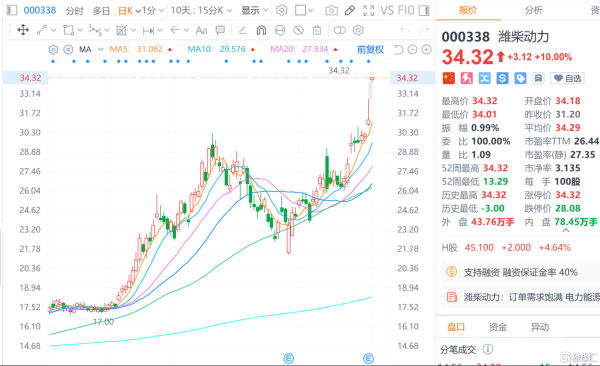Select the move crosshair tool
The height and width of the screenshot is (366, 600).
point(23,30)
